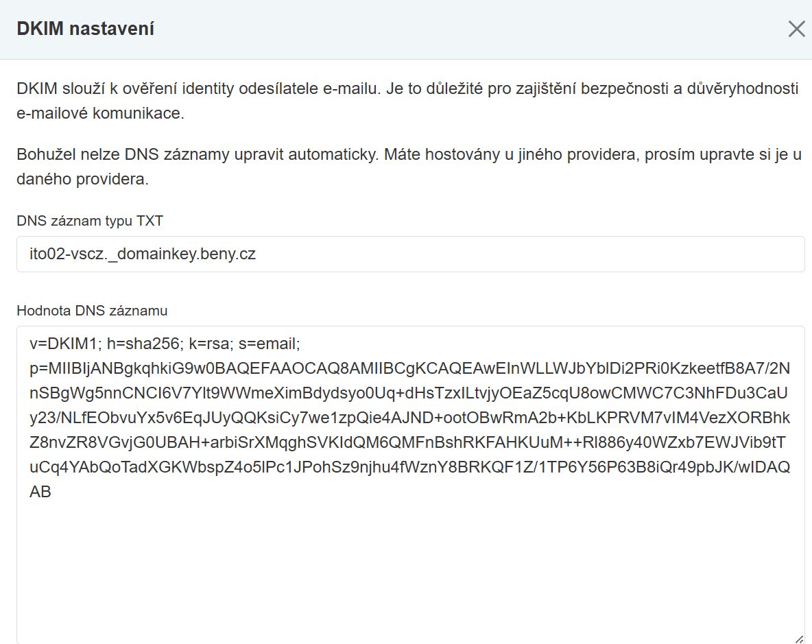Click the 'Hodnota DNS záznamu' label
Screen dimensions: 812x644
click(x=92, y=311)
